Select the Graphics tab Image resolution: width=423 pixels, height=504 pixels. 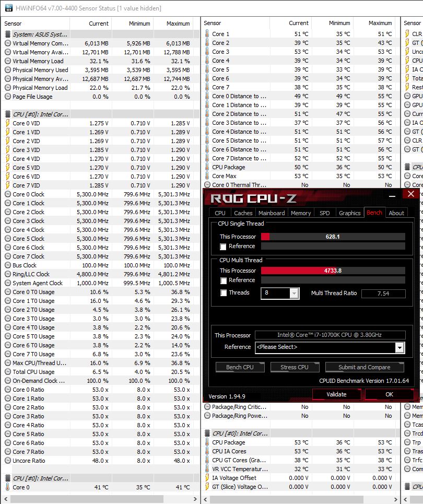pyautogui.click(x=350, y=213)
